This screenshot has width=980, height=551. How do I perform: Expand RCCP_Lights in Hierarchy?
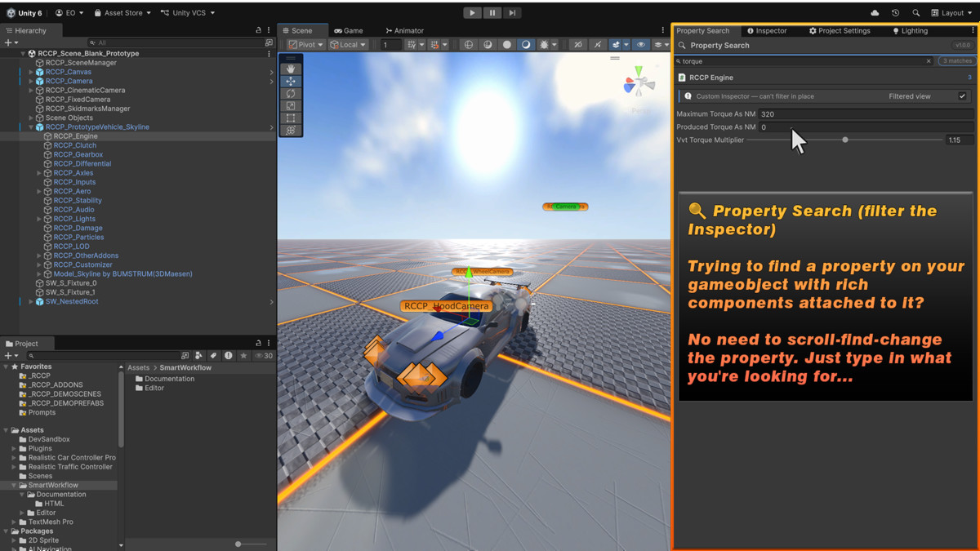[x=39, y=219]
